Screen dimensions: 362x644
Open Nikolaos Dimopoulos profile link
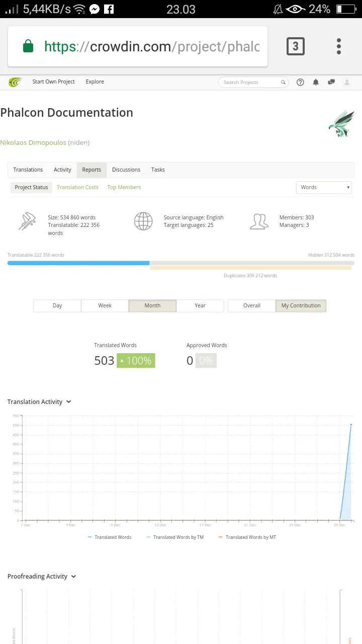click(x=33, y=142)
